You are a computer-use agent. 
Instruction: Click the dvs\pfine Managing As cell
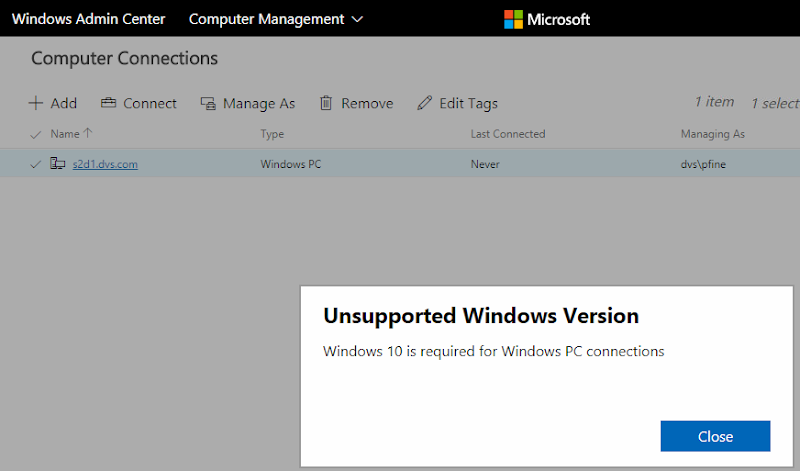pyautogui.click(x=703, y=164)
